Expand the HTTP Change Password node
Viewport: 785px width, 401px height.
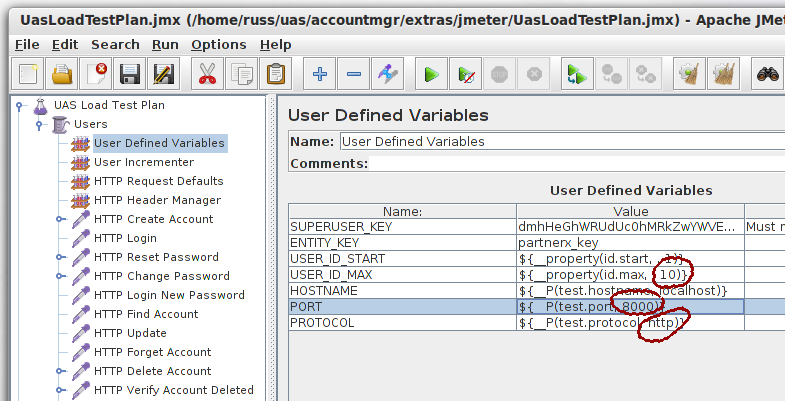click(x=60, y=276)
